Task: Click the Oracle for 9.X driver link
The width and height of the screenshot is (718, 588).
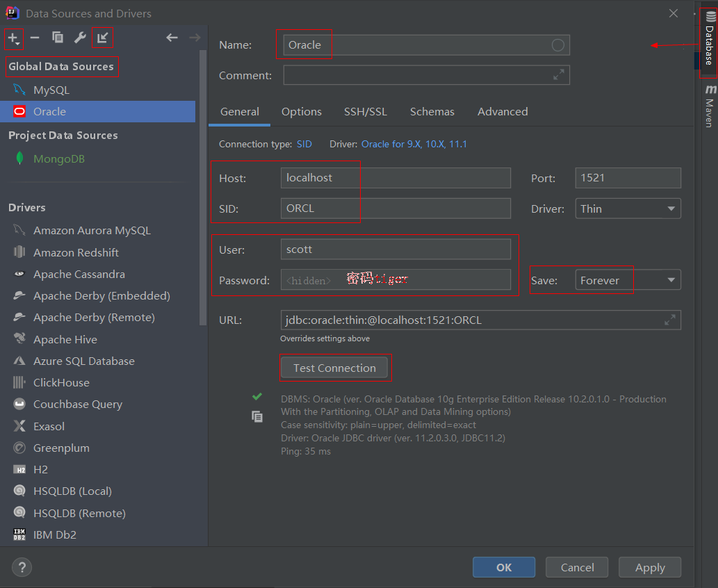Action: pyautogui.click(x=414, y=145)
